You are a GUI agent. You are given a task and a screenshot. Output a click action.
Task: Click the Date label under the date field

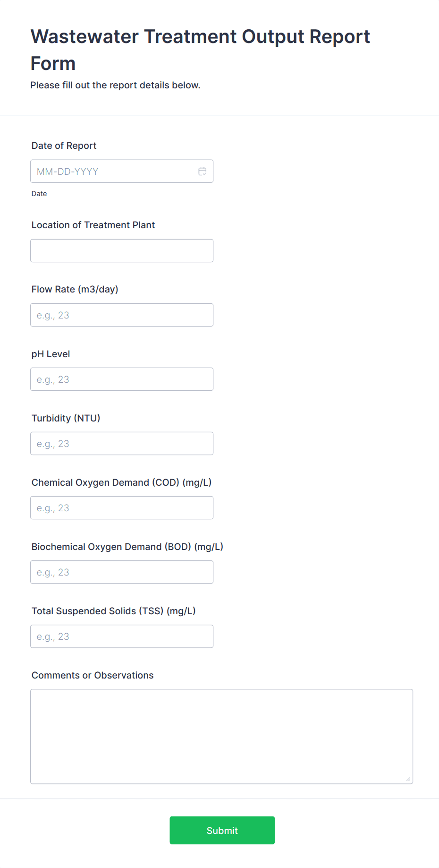pos(39,193)
